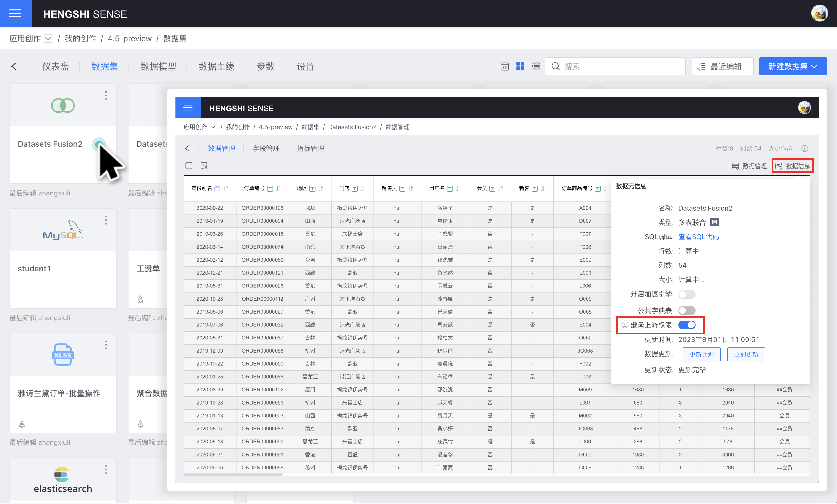Select the grid card view icon

[520, 66]
